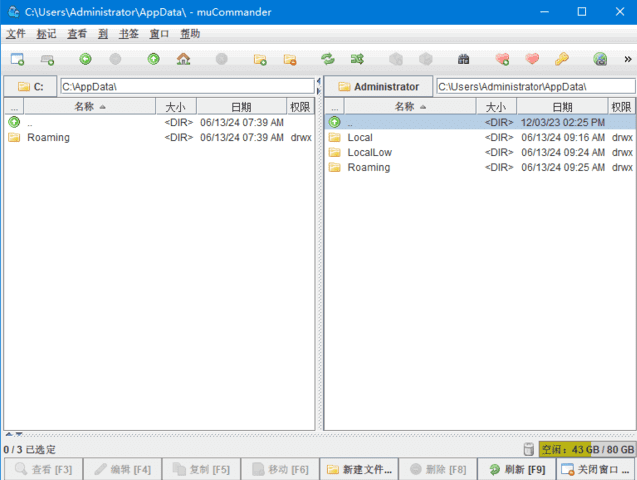Image resolution: width=637 pixels, height=480 pixels.
Task: Click free space indicator 43 GB / 80 GB
Action: point(587,449)
